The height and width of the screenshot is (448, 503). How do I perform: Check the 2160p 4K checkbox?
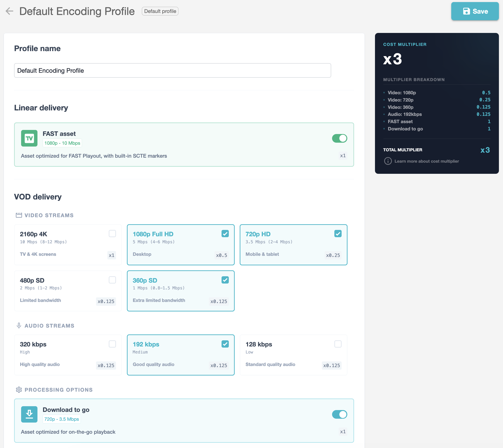[x=112, y=234]
